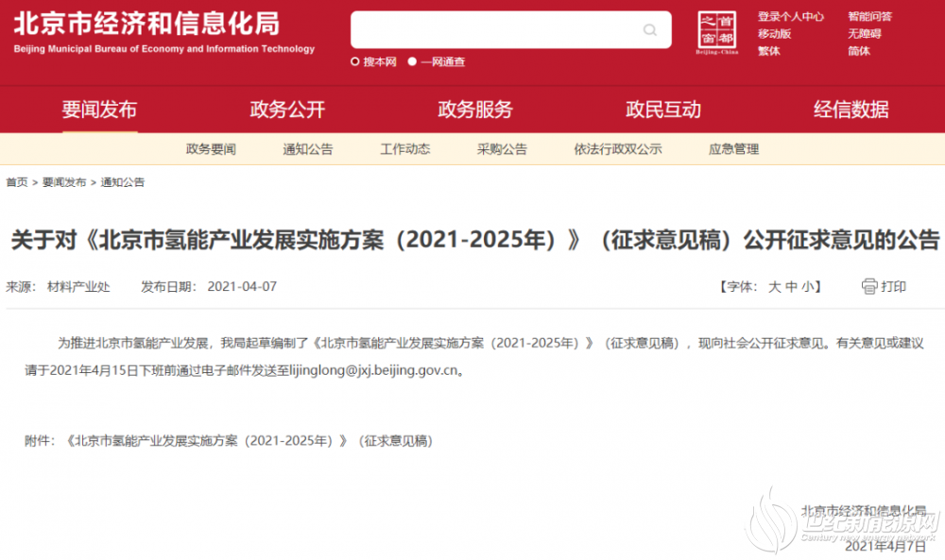Click inside the site search box
The image size is (945, 560).
pos(510,29)
